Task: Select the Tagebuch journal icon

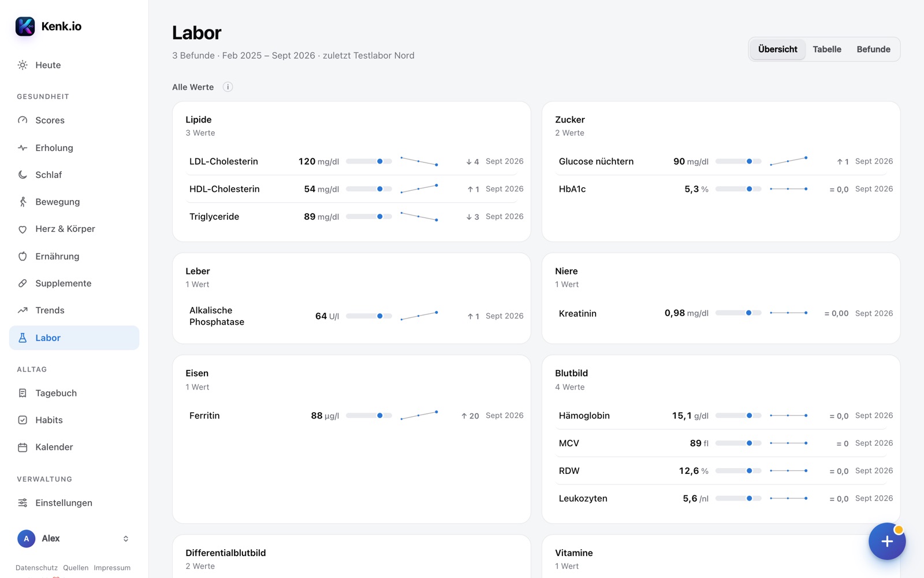Action: pos(23,393)
